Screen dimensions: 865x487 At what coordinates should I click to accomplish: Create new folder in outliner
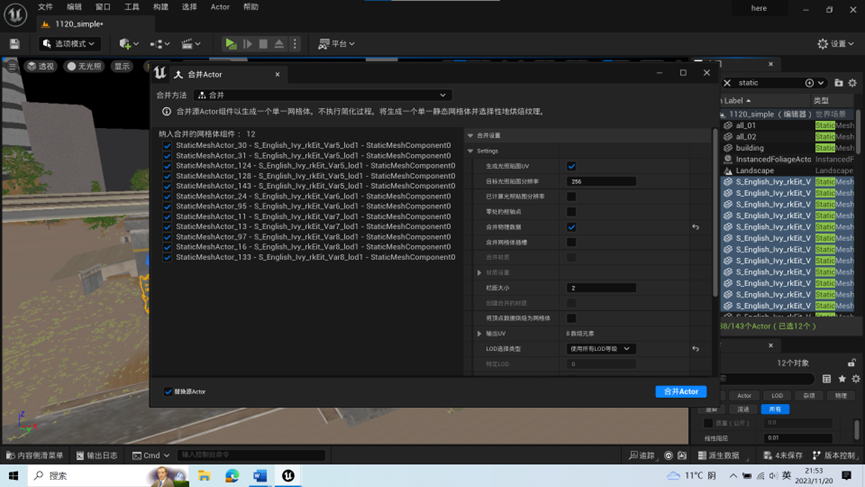839,83
